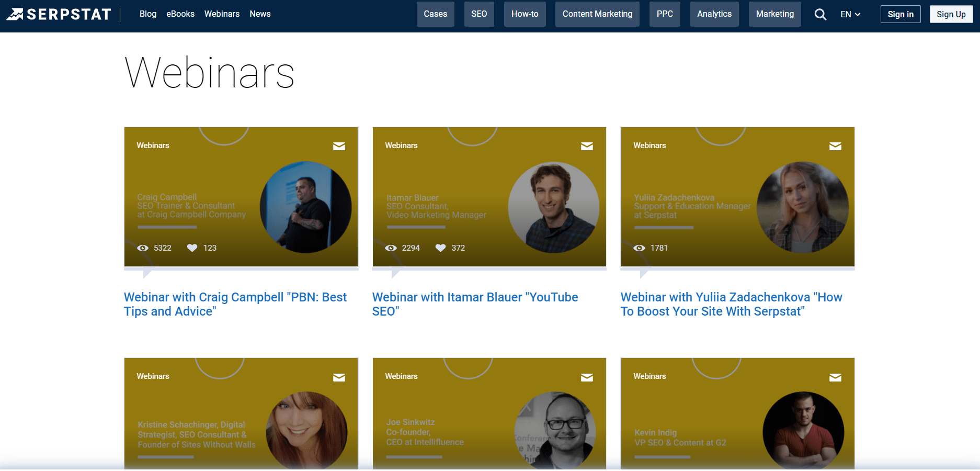Click envelope icon on Yuliia Zadachenkova card

click(835, 146)
